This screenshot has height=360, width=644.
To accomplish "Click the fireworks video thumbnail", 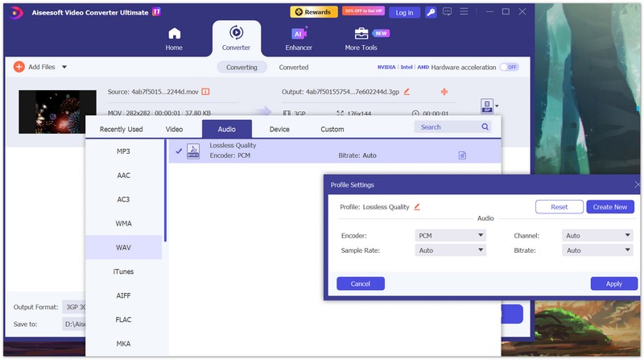I will tap(57, 112).
